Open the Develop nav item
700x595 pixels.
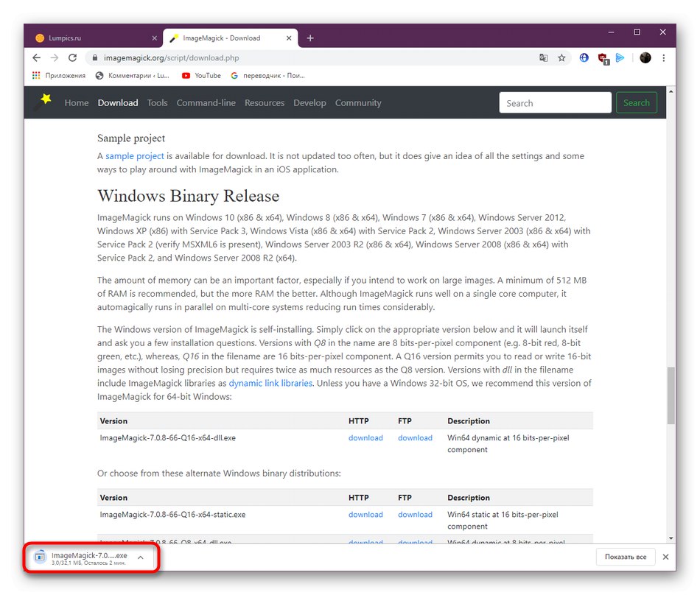[x=309, y=102]
